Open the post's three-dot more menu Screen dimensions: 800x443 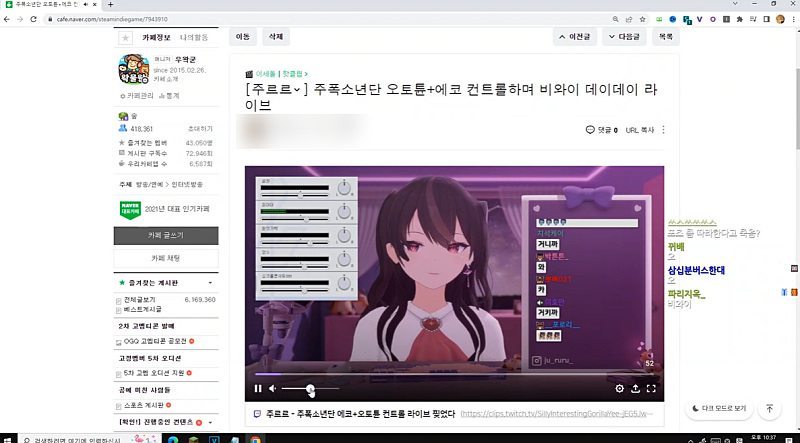[663, 130]
